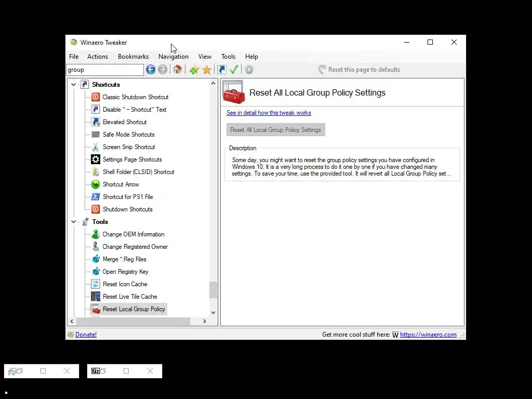The height and width of the screenshot is (399, 532).
Task: Open the Actions menu
Action: [97, 57]
